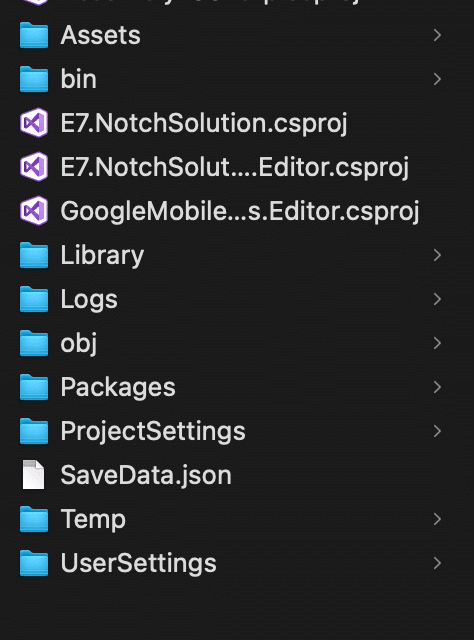Screen dimensions: 474x640
Task: Select the SaveData.json file name
Action: 146,476
